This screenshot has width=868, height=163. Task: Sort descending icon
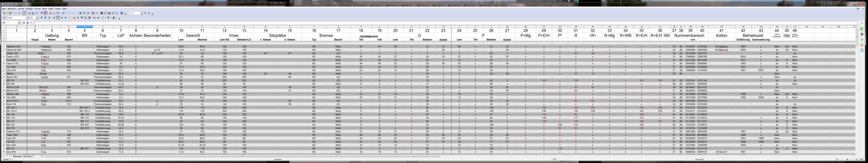(88, 13)
